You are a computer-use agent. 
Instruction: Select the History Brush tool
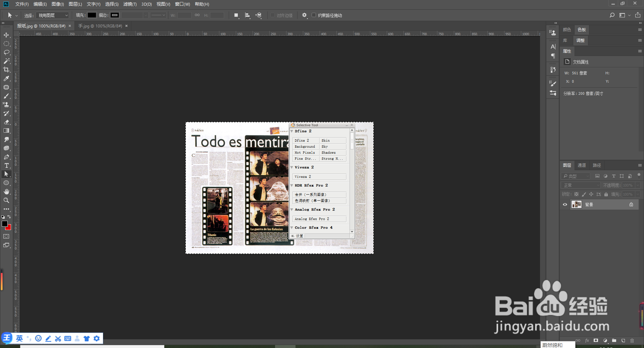6,113
